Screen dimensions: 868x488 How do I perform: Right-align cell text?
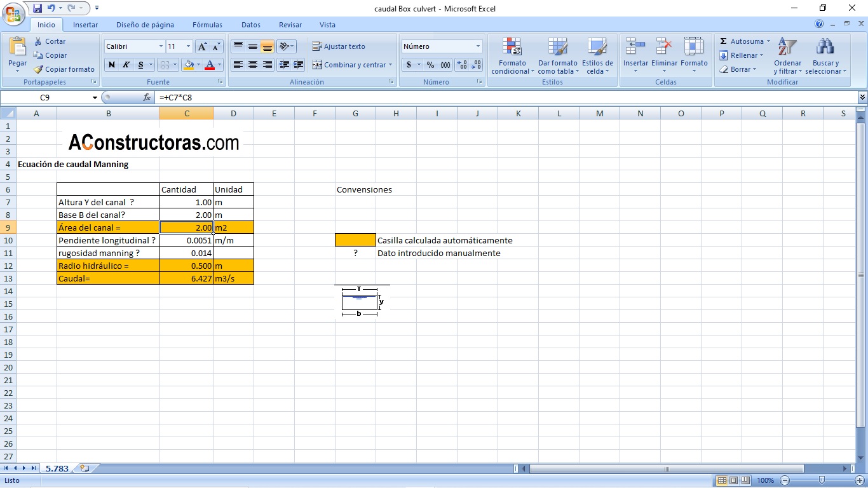point(268,65)
